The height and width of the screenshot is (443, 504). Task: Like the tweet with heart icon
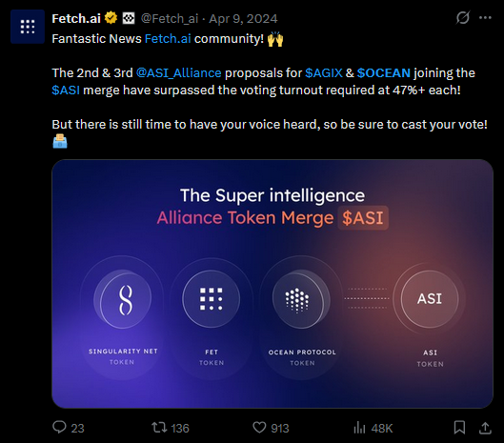(x=259, y=428)
